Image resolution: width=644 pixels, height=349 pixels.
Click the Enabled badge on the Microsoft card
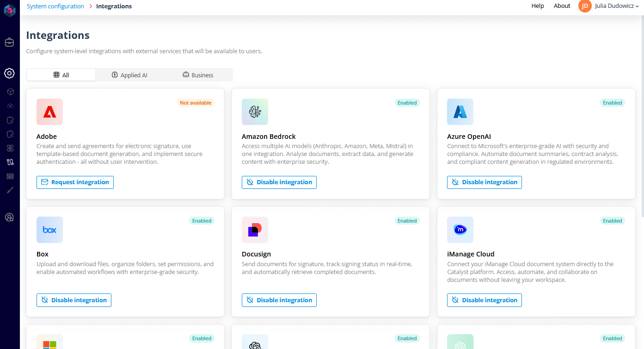[x=202, y=338]
